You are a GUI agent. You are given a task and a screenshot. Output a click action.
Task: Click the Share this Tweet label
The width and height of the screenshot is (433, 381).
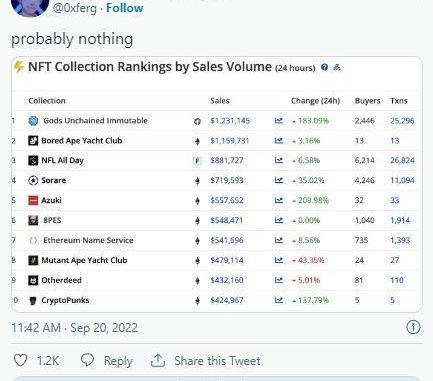pos(217,361)
